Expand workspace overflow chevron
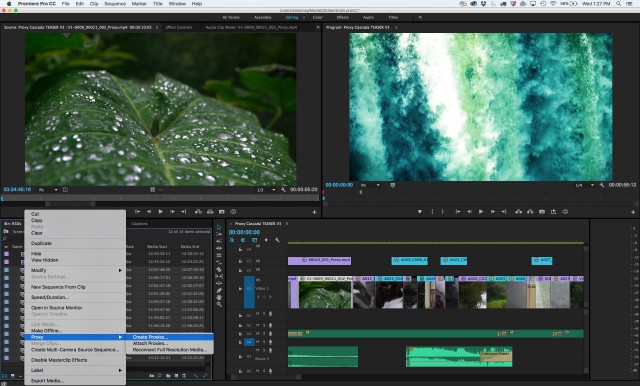This screenshot has width=640, height=386. pyautogui.click(x=420, y=18)
